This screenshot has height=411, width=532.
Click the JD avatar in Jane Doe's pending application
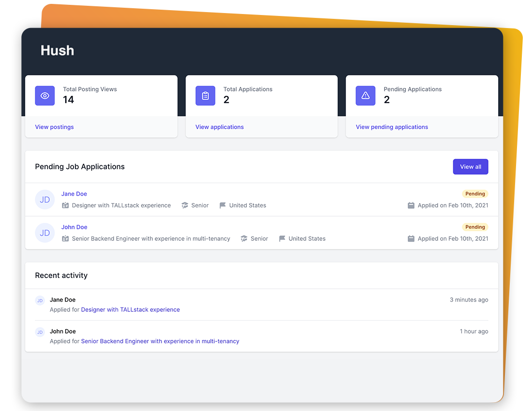(x=44, y=199)
